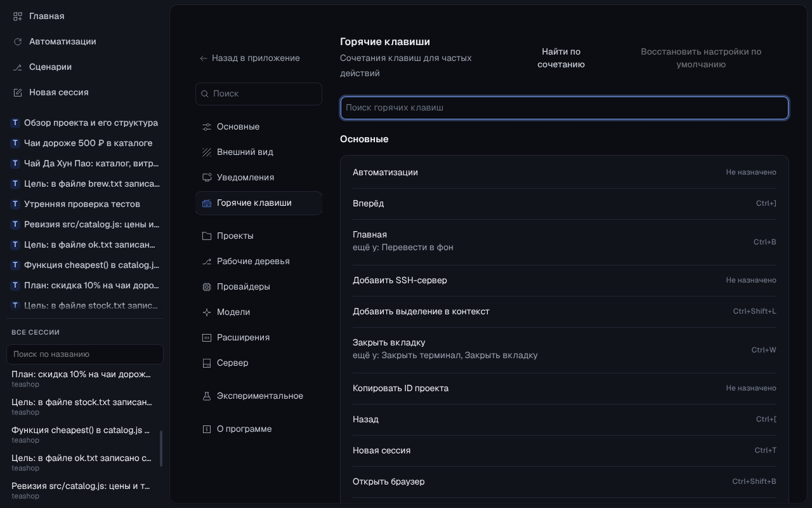Start a Новая сессия from the sidebar

85,93
